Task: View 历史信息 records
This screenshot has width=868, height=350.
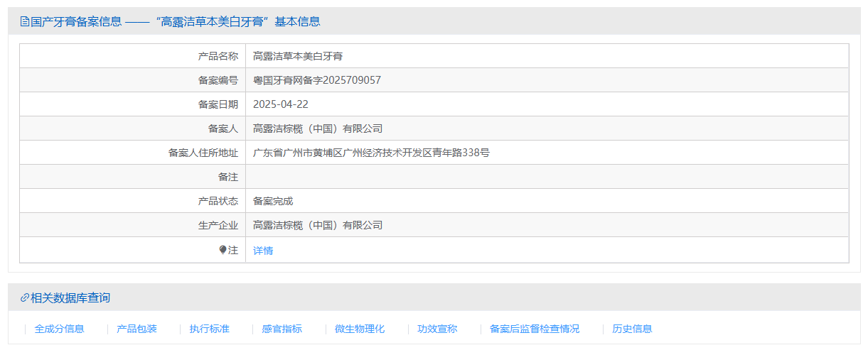Action: (x=633, y=329)
